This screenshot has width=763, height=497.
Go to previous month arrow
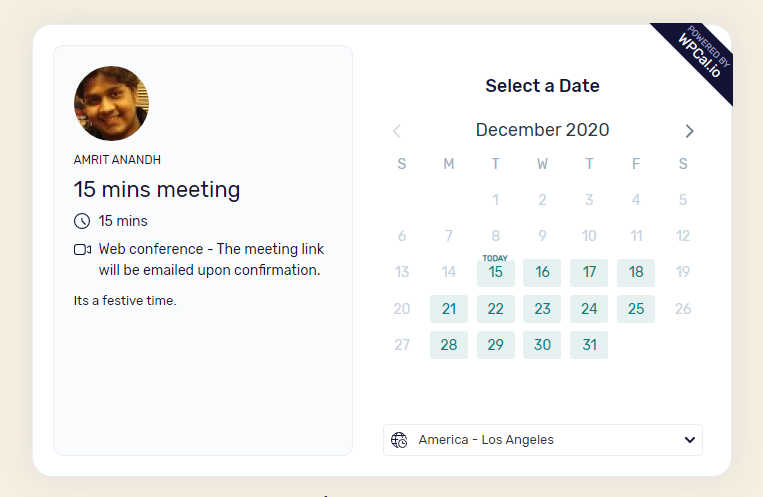pyautogui.click(x=397, y=131)
